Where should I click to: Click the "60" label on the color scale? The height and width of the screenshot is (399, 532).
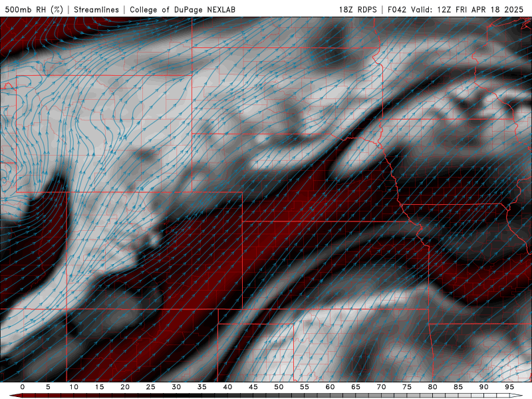pyautogui.click(x=330, y=387)
